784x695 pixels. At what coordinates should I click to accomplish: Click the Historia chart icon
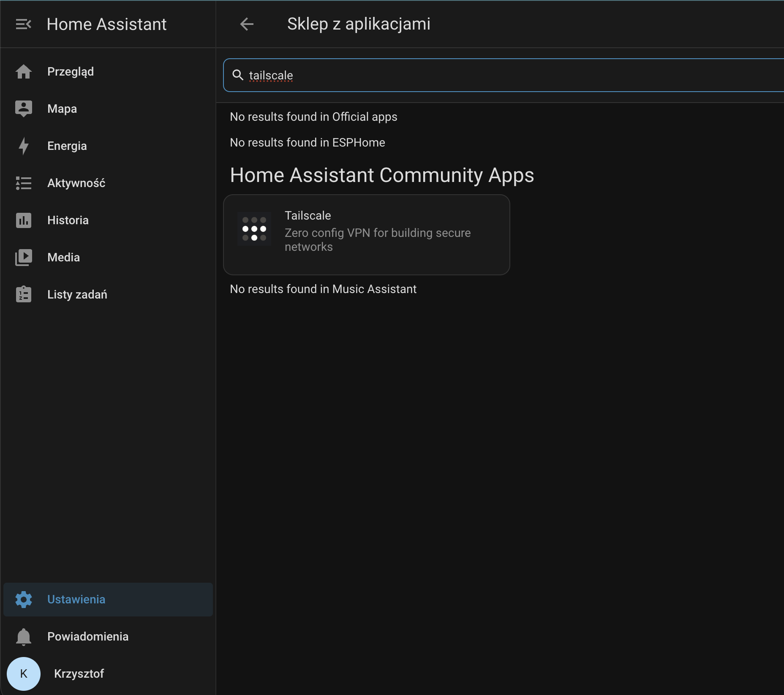(24, 220)
